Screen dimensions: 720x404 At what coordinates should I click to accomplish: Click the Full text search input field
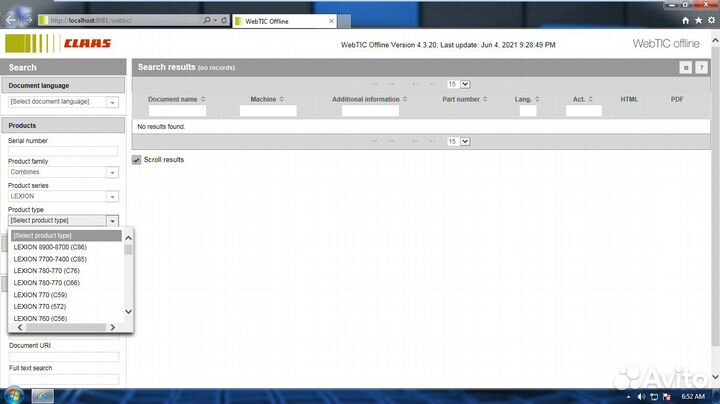(x=63, y=379)
